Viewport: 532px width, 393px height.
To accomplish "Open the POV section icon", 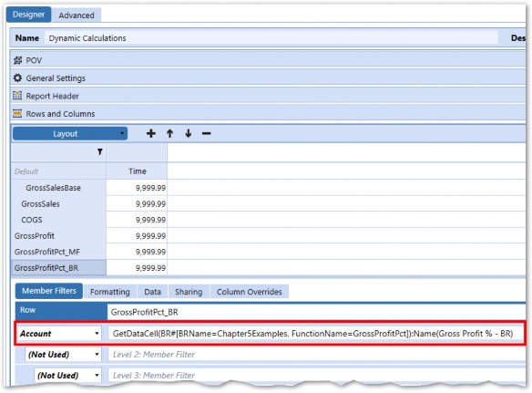I will click(17, 60).
